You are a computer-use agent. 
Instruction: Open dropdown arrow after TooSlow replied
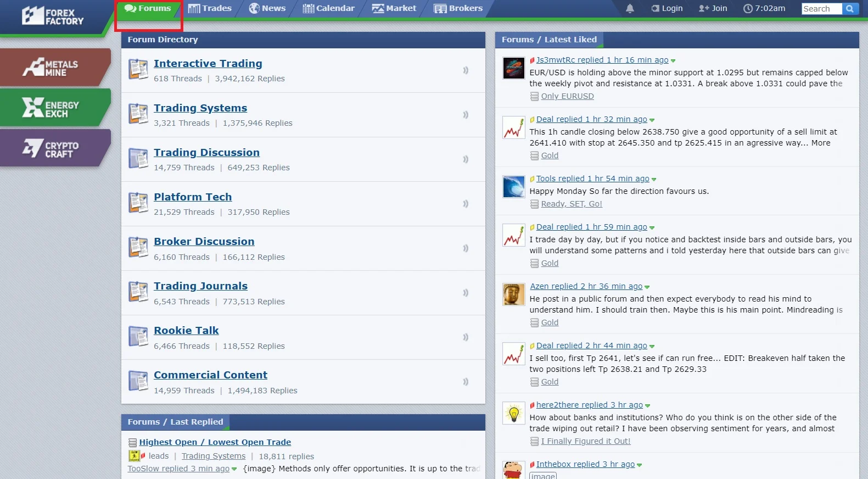[x=234, y=469]
